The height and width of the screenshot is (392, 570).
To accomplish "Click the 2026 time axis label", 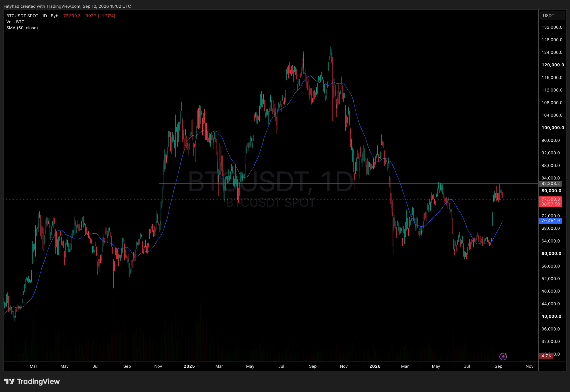I will pyautogui.click(x=375, y=366).
